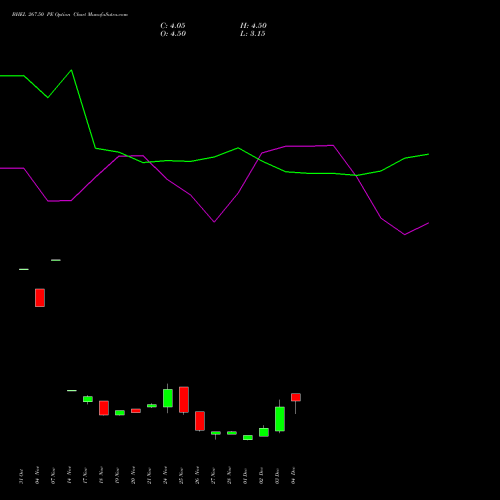Viewport: 500px width, 500px height.
Task: Click the close value 'C: 4.05'
Action: [173, 26]
